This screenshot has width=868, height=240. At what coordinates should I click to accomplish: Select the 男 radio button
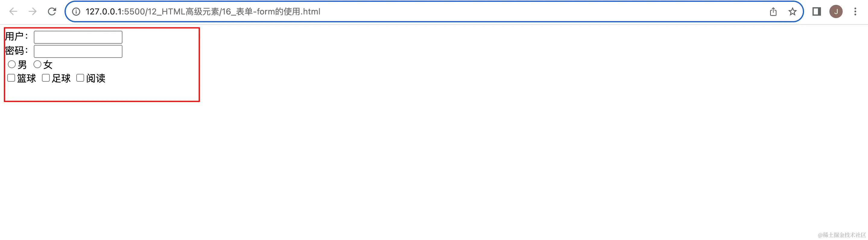click(x=11, y=64)
